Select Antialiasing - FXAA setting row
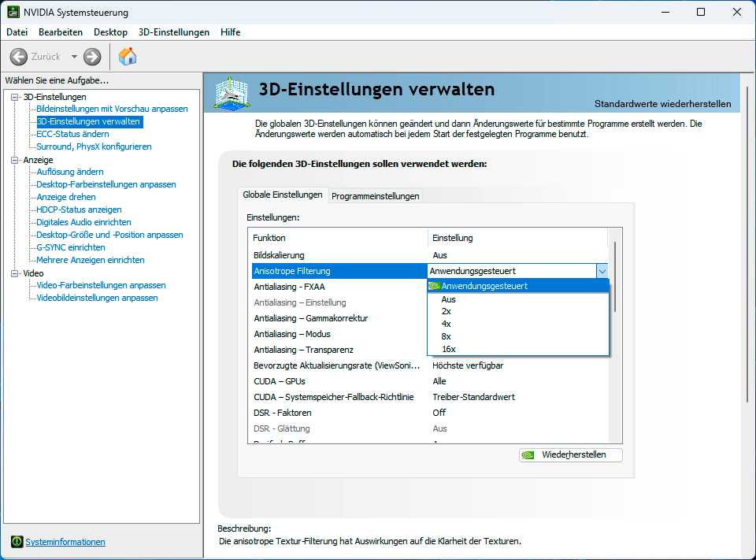 (x=339, y=287)
